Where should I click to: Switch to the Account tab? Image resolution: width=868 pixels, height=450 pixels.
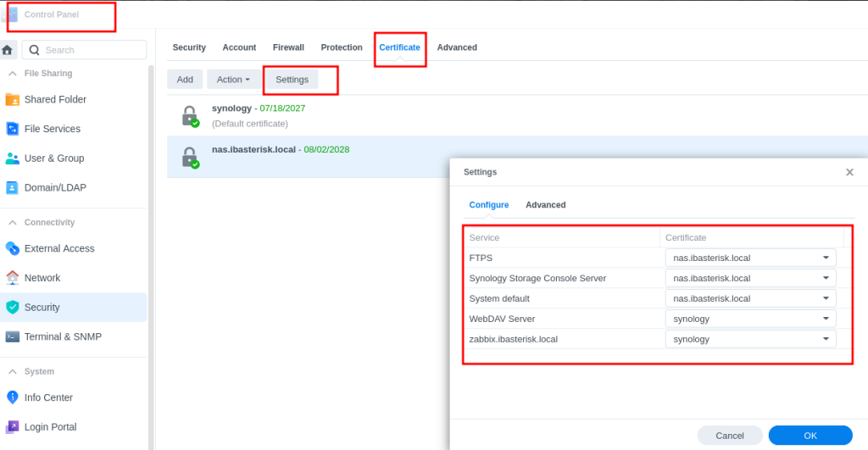point(239,47)
